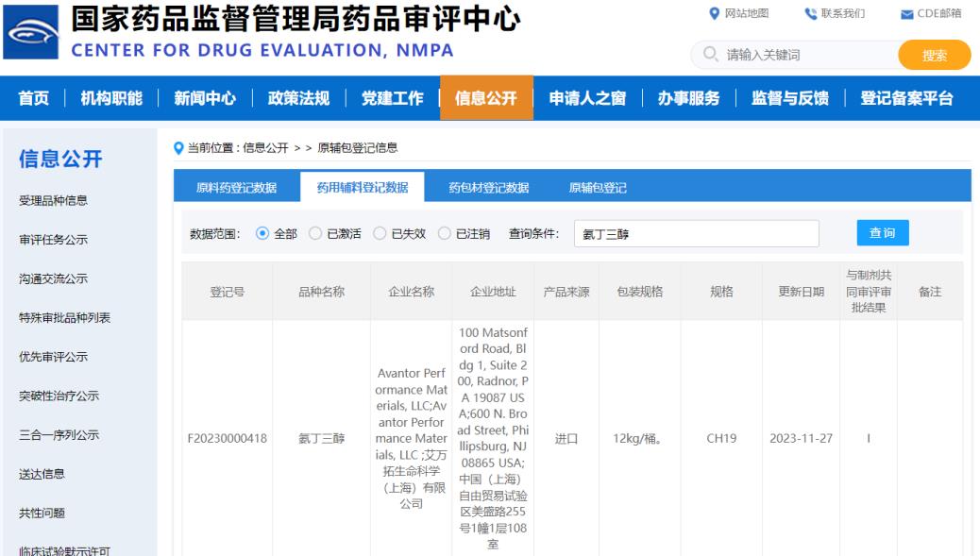Open 共性问题 in the sidebar
This screenshot has height=556, width=980.
point(42,513)
